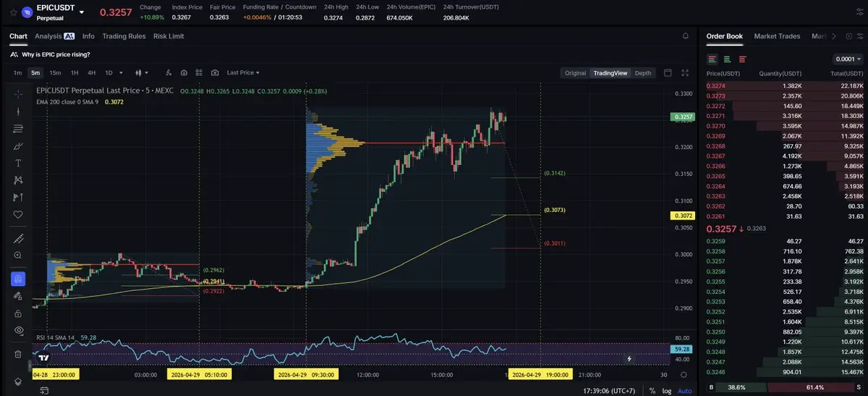Open the Fibonacci retracement tool group

click(18, 128)
